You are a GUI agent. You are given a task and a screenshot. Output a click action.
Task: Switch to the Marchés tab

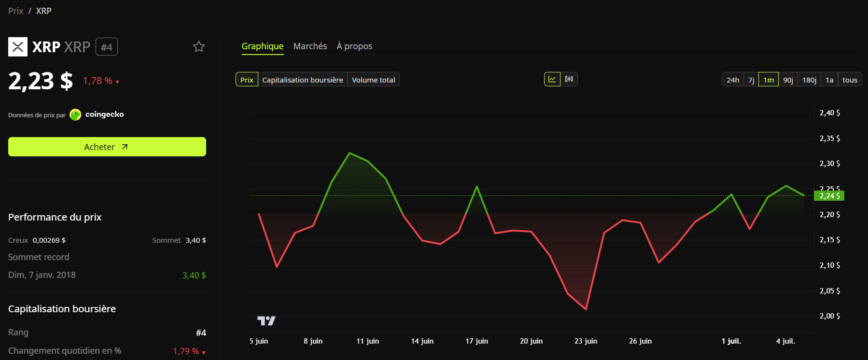(x=310, y=46)
